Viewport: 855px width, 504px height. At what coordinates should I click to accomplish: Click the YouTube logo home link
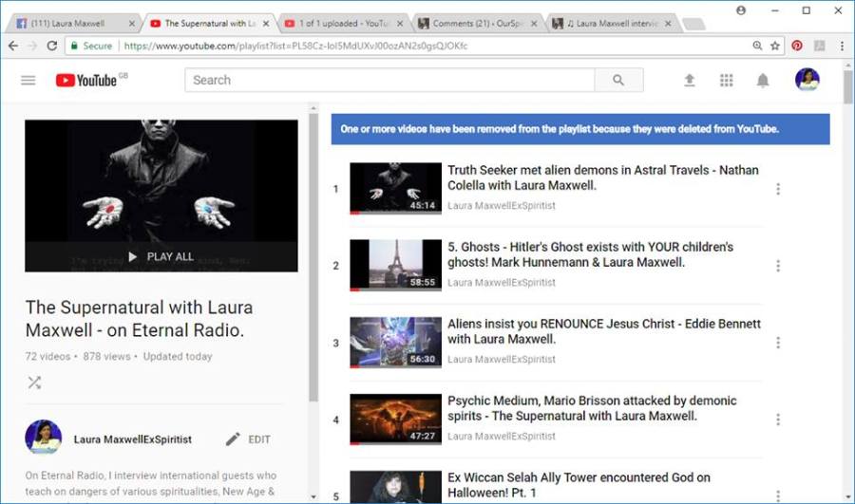(x=86, y=81)
